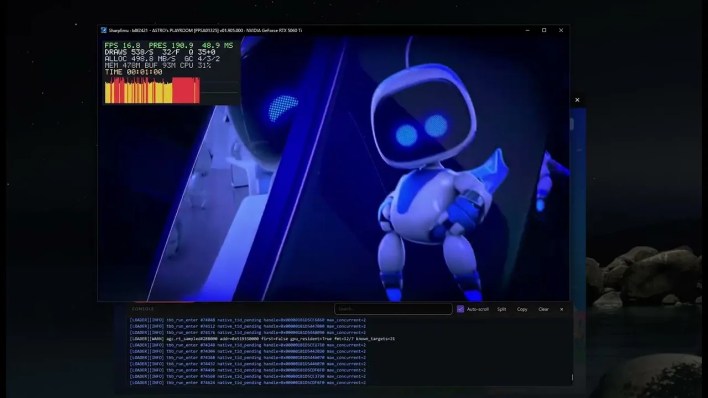Close the console panel with its X

click(x=561, y=309)
